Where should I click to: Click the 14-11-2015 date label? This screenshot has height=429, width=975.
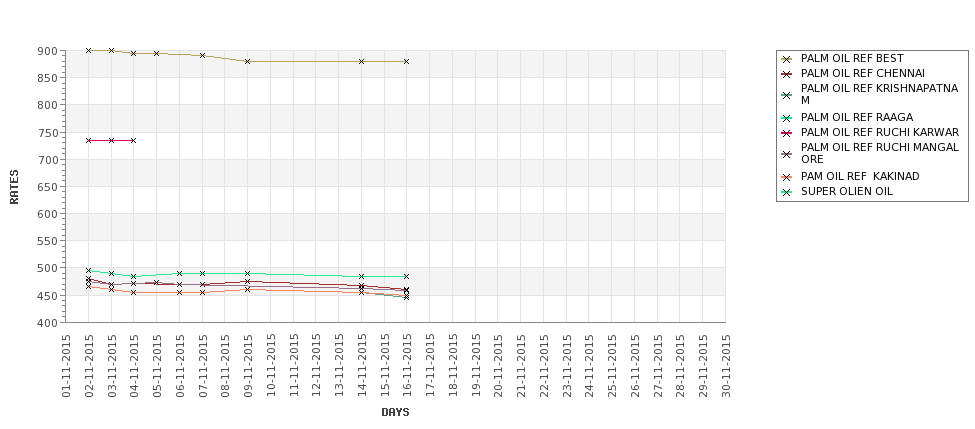coord(361,366)
